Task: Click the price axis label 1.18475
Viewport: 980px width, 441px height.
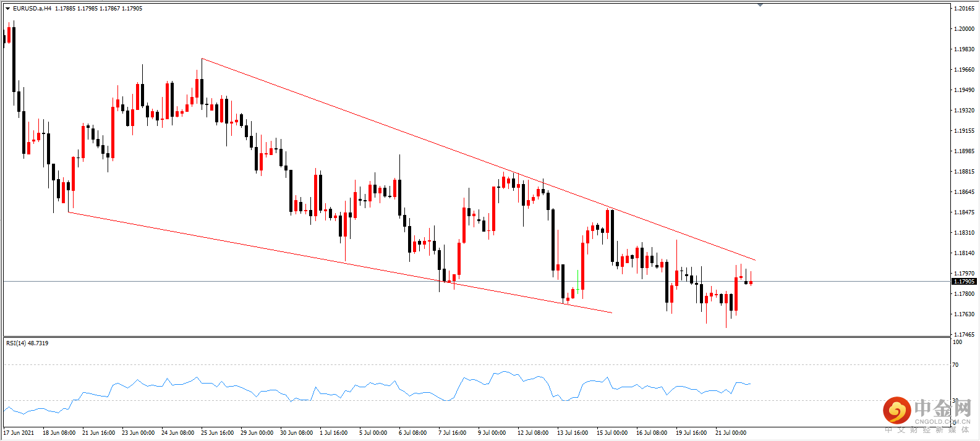Action: pyautogui.click(x=965, y=212)
